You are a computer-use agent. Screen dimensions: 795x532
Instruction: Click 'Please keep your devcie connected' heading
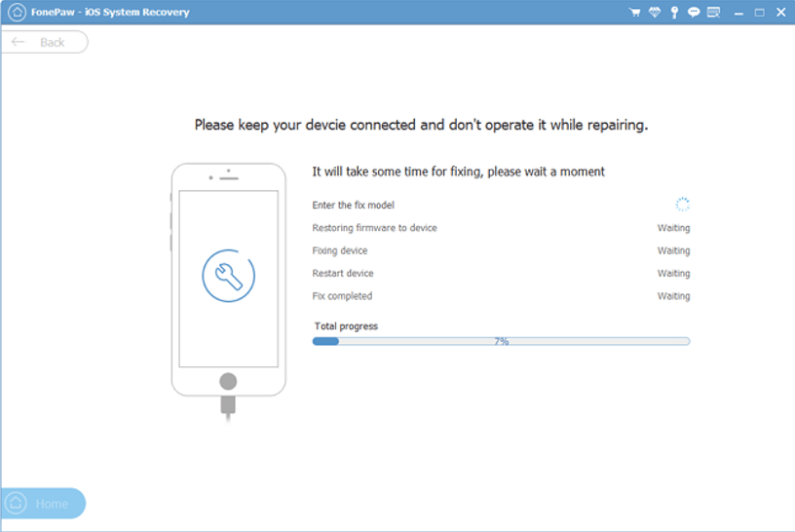(x=421, y=126)
